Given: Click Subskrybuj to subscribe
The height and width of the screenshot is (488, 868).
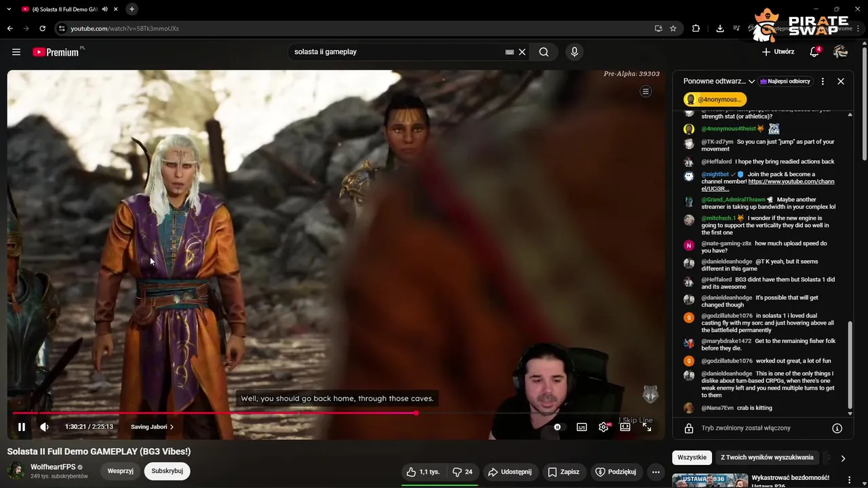Looking at the screenshot, I should pyautogui.click(x=167, y=471).
